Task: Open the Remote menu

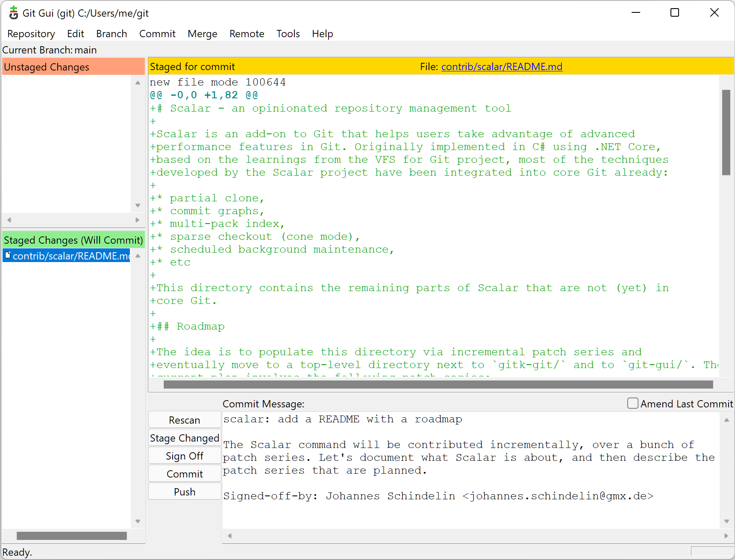Action: click(x=247, y=34)
